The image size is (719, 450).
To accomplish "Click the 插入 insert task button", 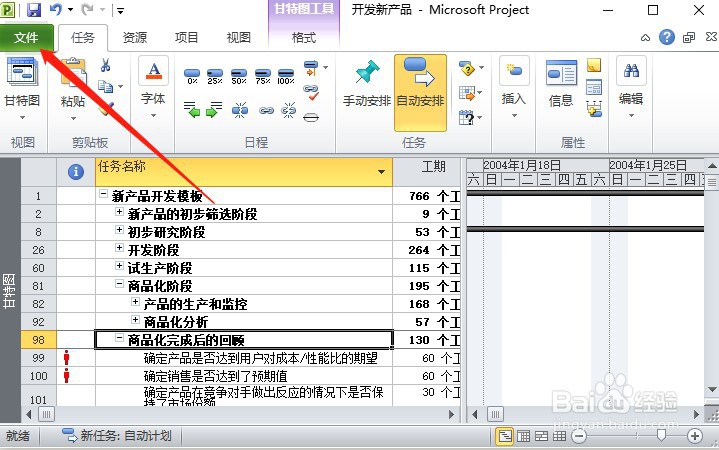I will (x=514, y=87).
